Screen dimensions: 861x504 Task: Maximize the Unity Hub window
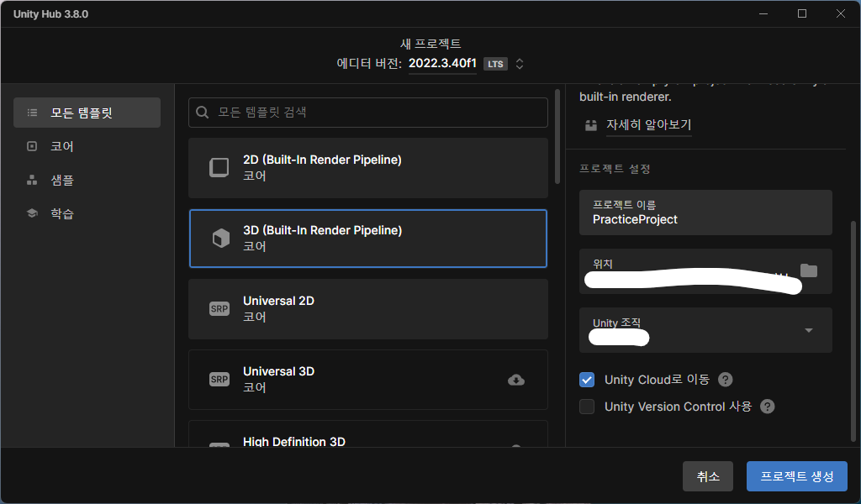click(x=802, y=13)
